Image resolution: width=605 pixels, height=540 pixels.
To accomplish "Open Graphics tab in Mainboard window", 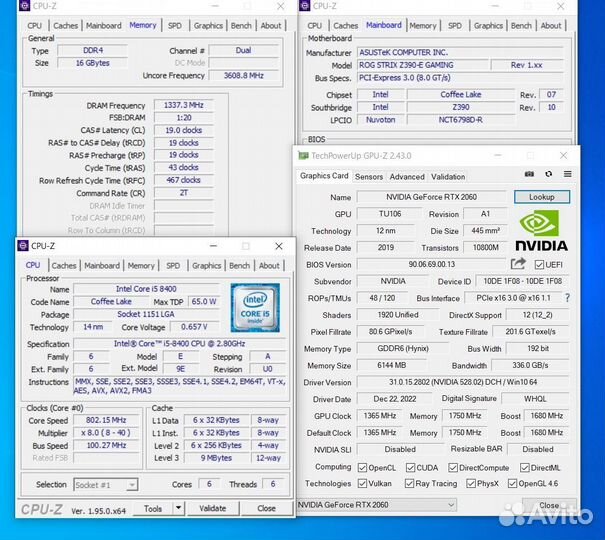I will click(488, 25).
